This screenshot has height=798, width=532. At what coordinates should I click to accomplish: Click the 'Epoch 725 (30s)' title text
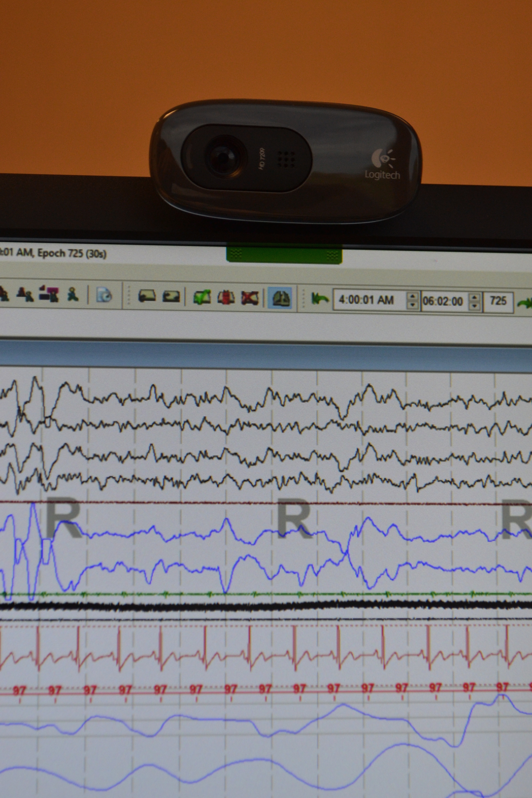pyautogui.click(x=72, y=253)
